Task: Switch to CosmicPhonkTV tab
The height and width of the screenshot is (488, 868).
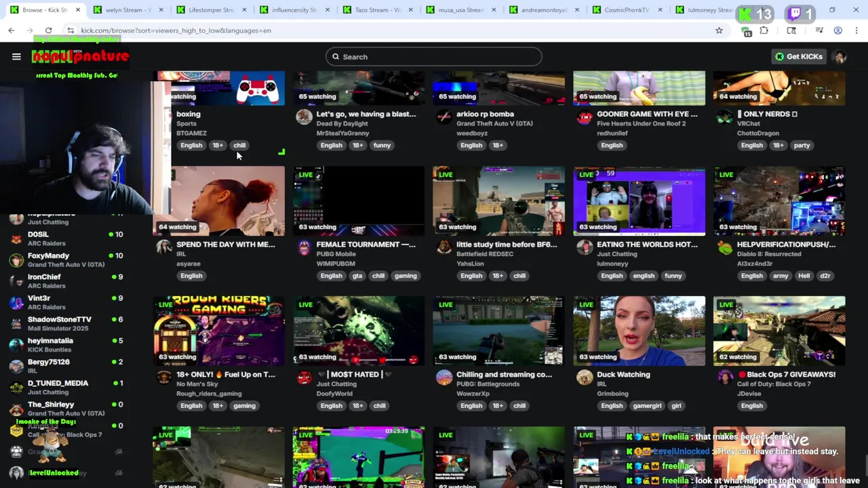Action: tap(627, 10)
